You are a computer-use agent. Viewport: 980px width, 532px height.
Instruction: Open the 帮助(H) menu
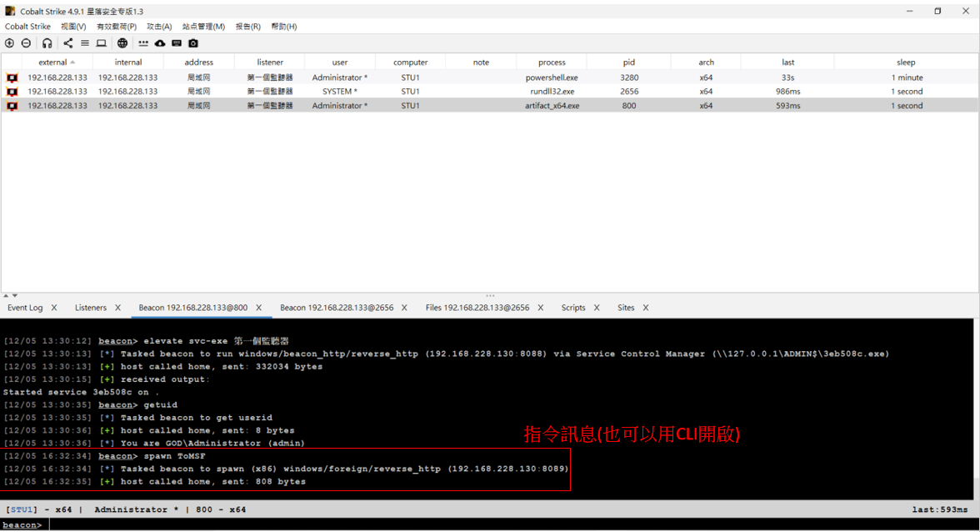pos(283,26)
